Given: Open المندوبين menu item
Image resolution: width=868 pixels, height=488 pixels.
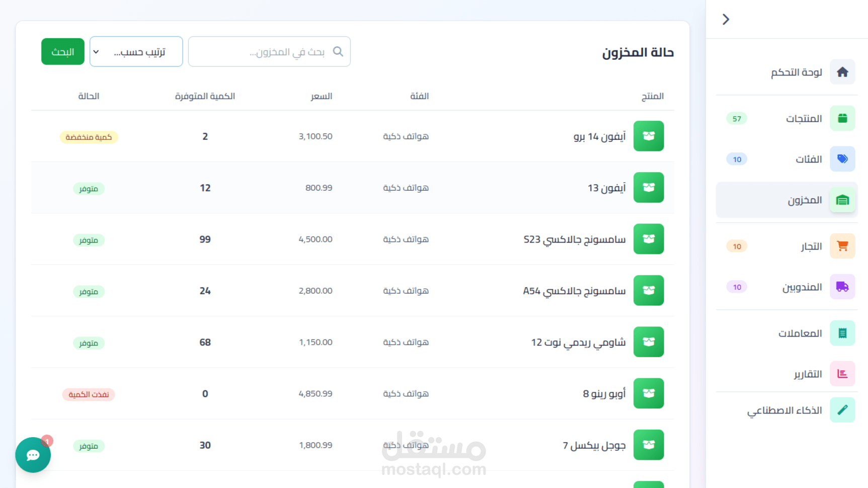Looking at the screenshot, I should (787, 287).
